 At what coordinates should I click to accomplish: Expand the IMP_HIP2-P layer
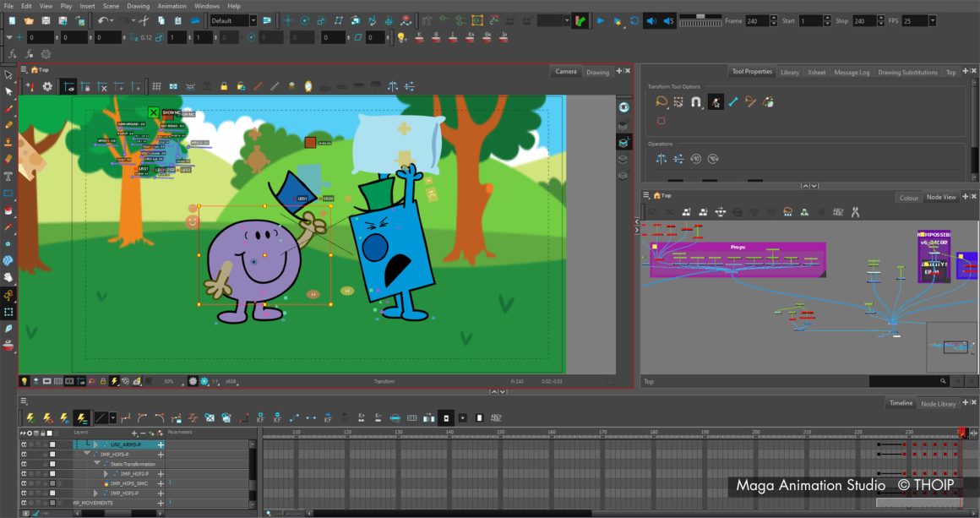click(106, 473)
